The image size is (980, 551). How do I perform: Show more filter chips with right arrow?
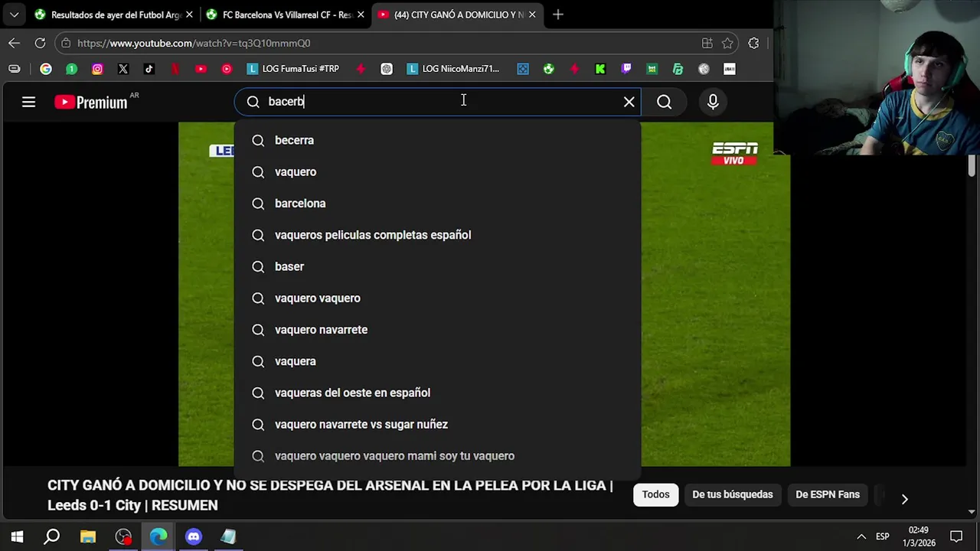point(904,499)
